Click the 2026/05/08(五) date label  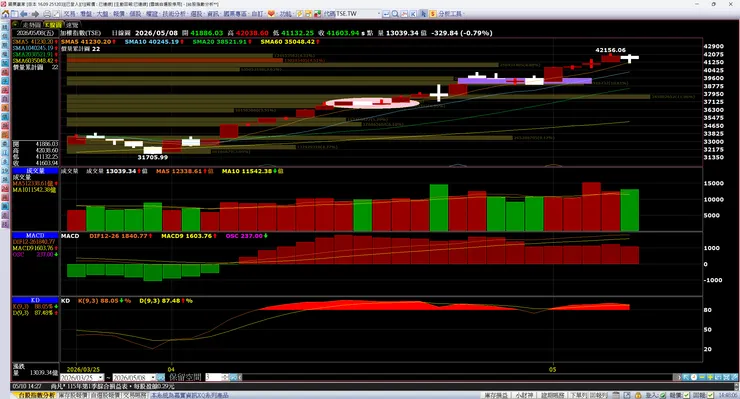tap(35, 33)
